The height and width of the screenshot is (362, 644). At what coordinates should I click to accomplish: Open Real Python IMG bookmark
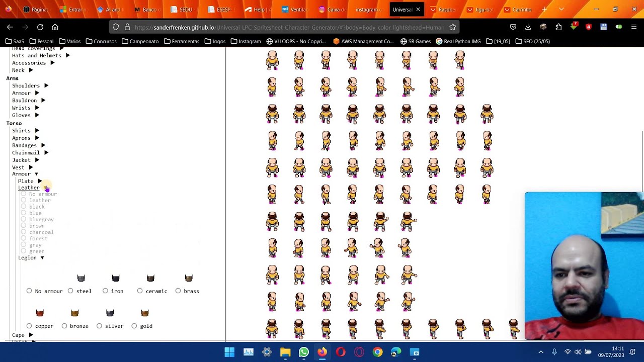click(458, 41)
